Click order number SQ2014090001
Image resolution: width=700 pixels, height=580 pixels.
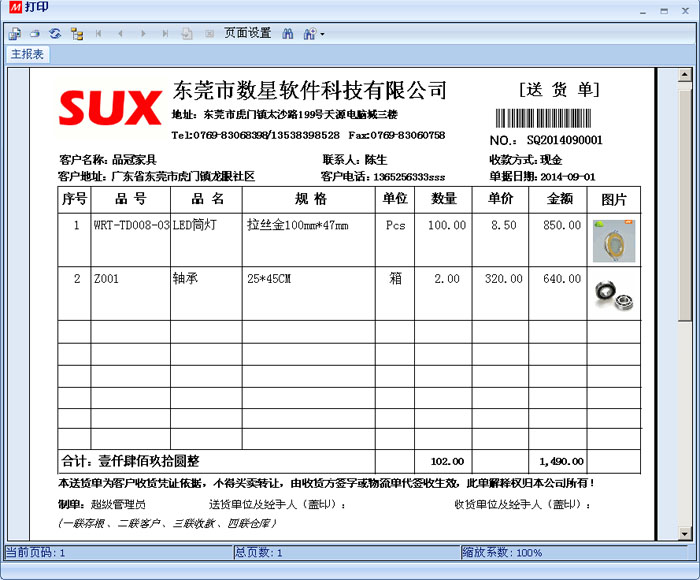564,140
